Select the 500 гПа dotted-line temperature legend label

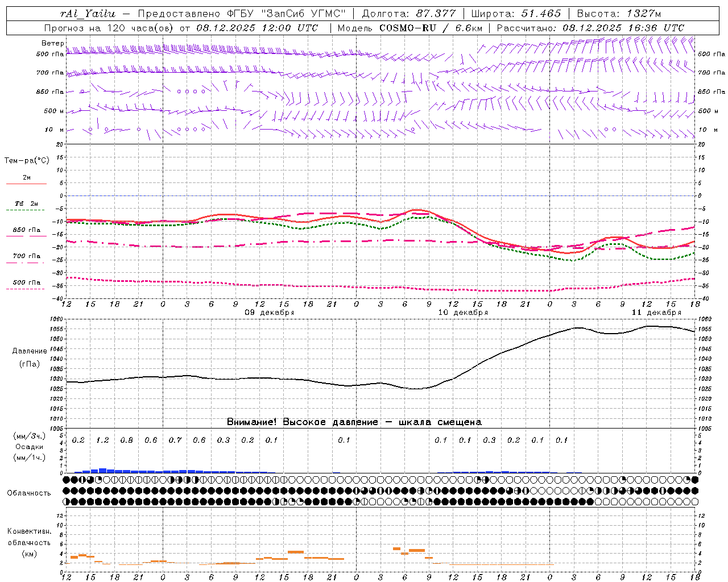(26, 282)
